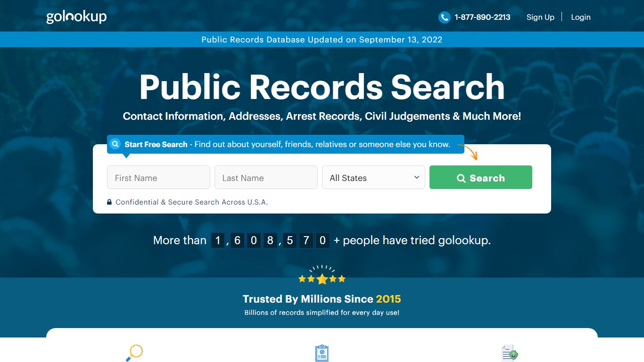Click 'Billions of records simplified' text
Image resolution: width=644 pixels, height=362 pixels.
tap(322, 313)
